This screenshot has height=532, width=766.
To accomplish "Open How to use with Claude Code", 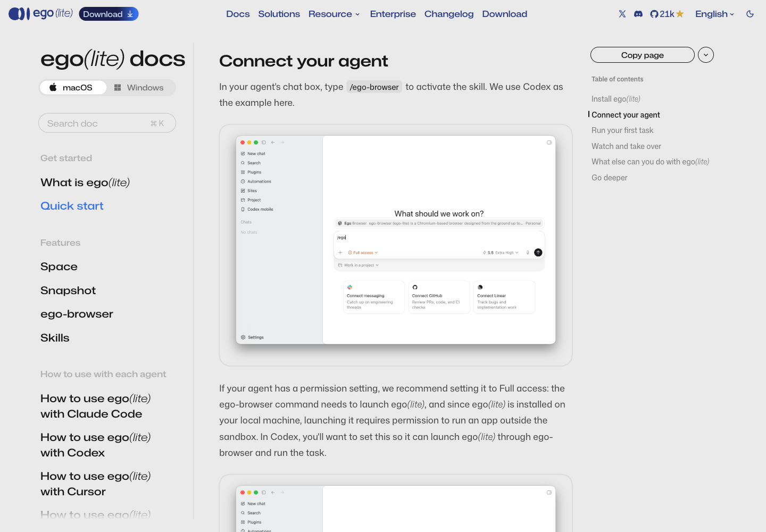I will pos(96,406).
